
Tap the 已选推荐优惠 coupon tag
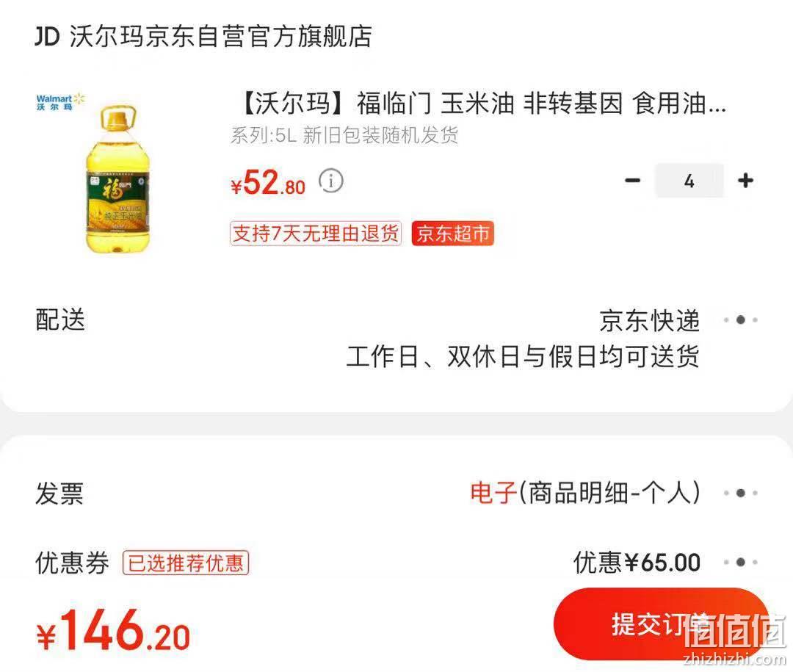coord(186,563)
